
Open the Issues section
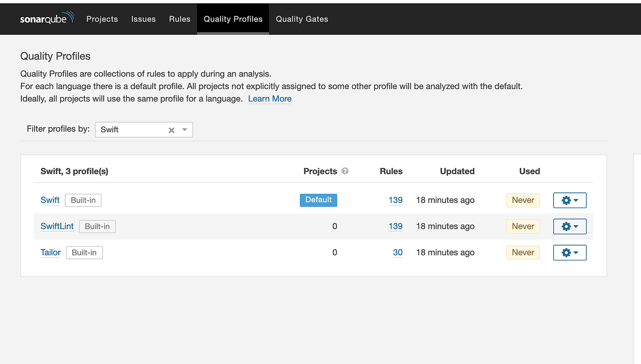pyautogui.click(x=143, y=19)
